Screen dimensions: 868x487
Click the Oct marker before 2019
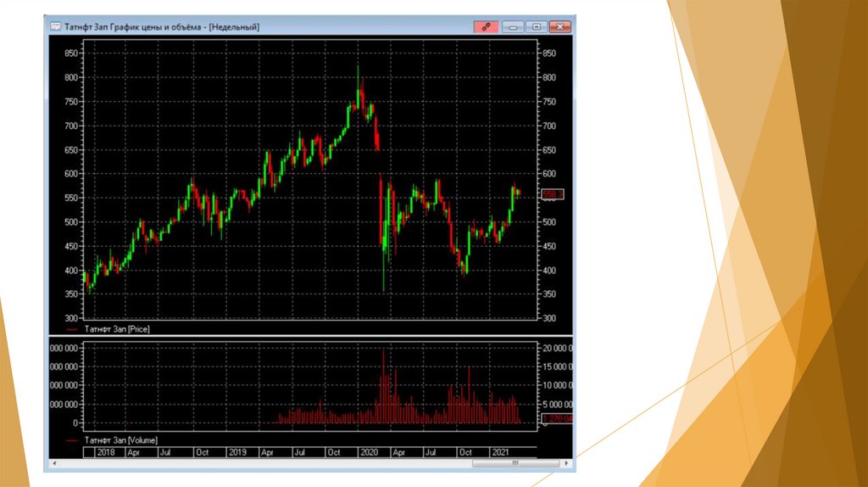click(202, 452)
